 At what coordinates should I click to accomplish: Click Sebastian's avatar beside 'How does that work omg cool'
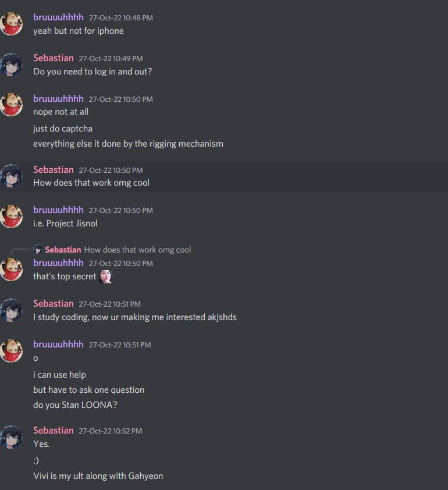pos(11,176)
